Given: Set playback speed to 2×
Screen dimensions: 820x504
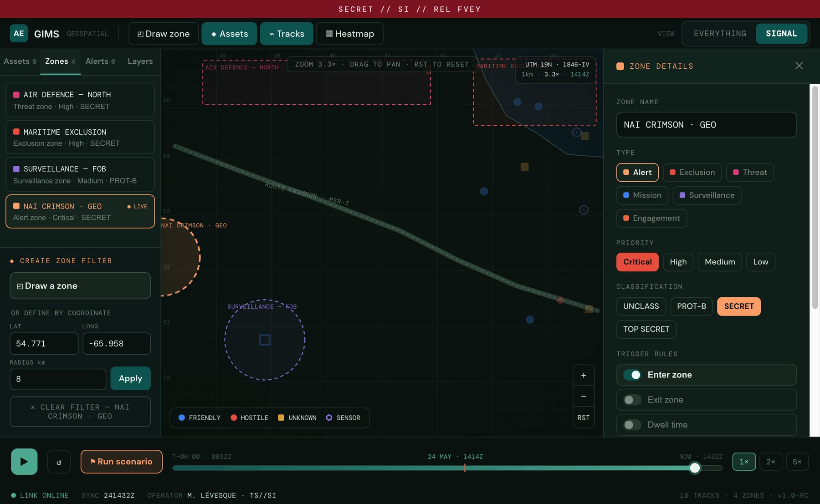Looking at the screenshot, I should click(771, 462).
